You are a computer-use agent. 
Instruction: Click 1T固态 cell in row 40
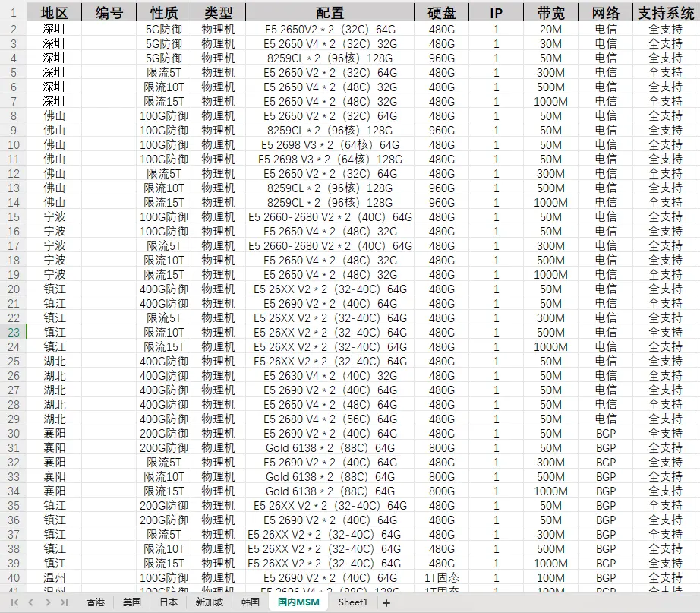point(442,578)
